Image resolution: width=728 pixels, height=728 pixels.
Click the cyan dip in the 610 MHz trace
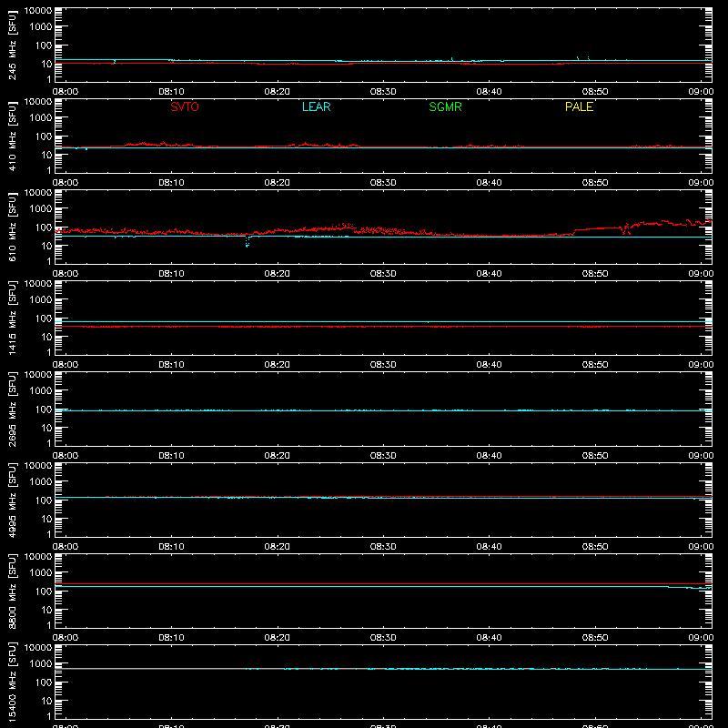247,241
